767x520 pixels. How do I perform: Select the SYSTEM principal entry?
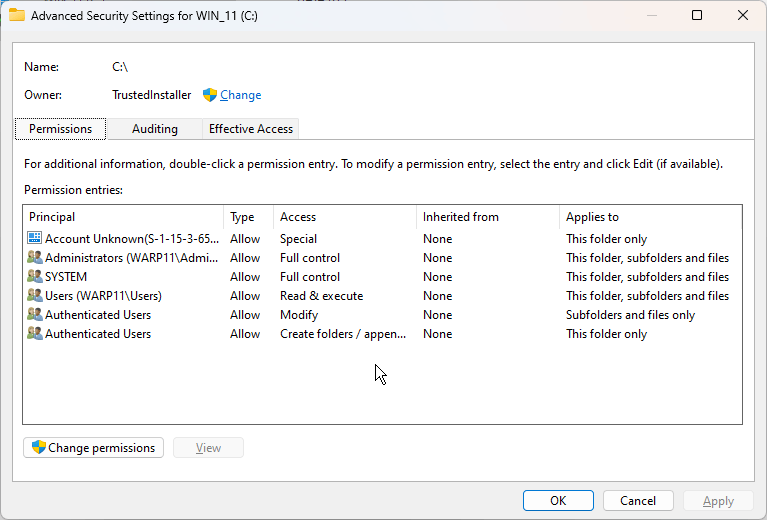coord(382,277)
